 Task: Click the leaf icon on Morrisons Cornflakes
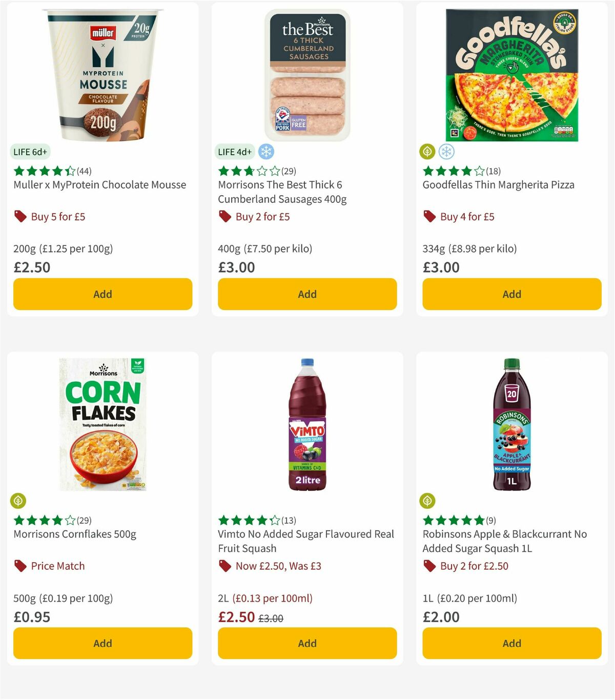click(x=17, y=501)
